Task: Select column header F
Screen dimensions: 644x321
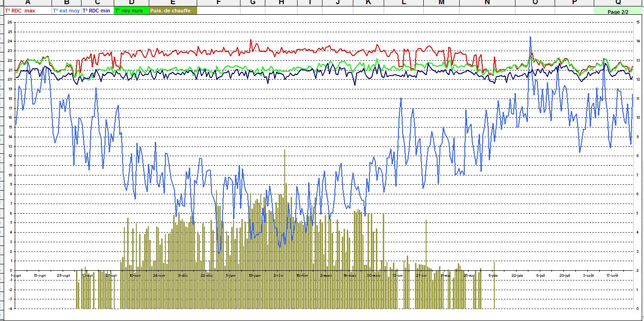Action: pyautogui.click(x=218, y=2)
